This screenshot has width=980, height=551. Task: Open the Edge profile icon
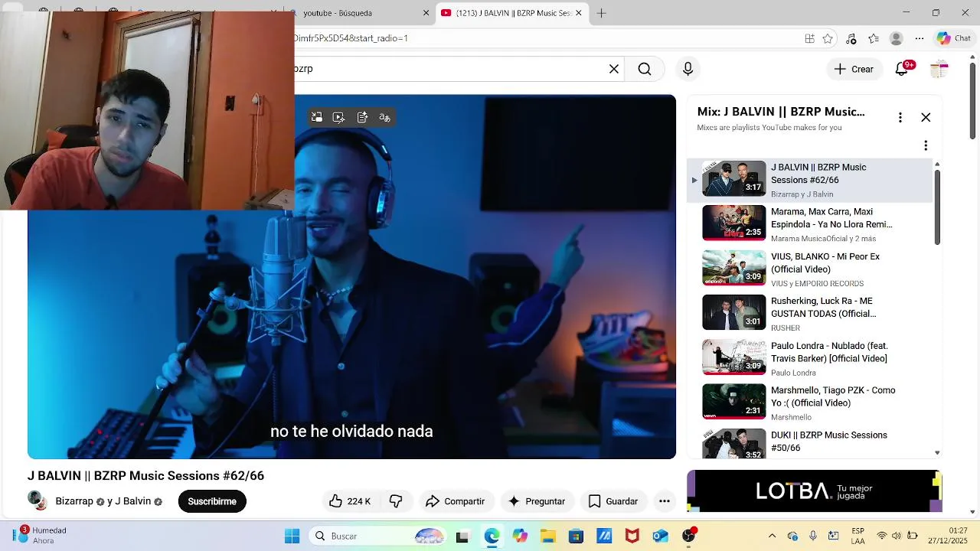click(897, 38)
